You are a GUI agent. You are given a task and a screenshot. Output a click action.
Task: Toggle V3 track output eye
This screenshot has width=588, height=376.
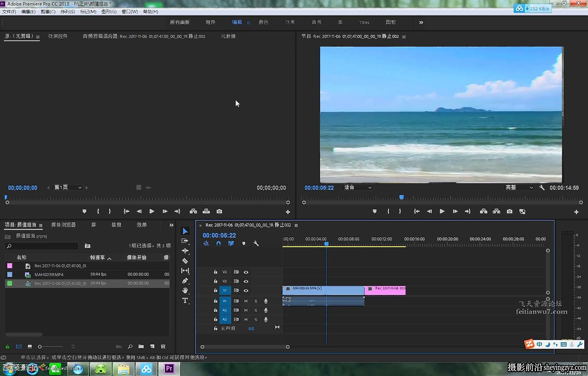click(246, 272)
